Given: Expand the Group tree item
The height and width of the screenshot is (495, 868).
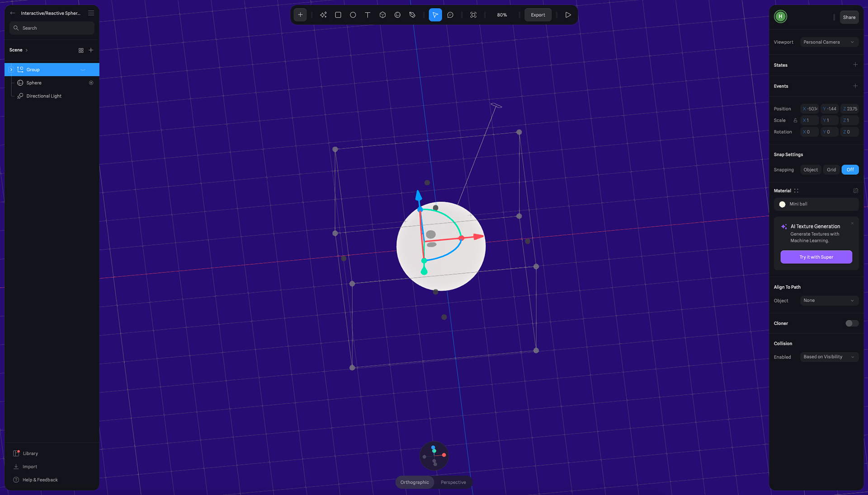Looking at the screenshot, I should [x=11, y=70].
